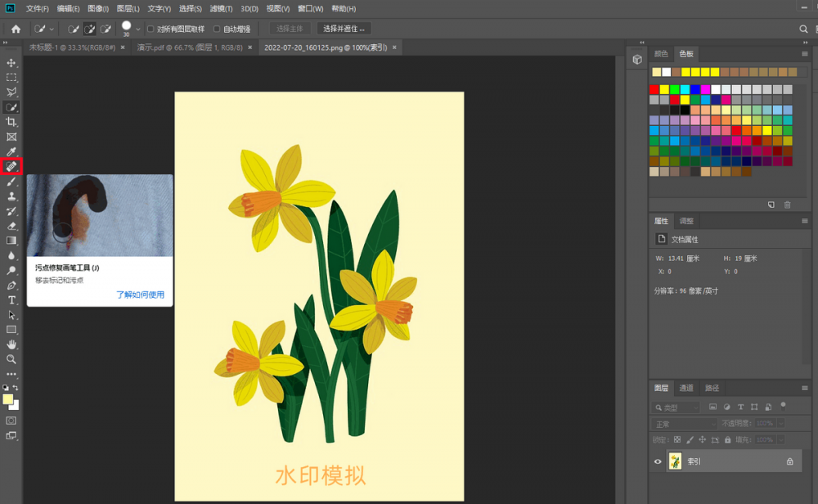The height and width of the screenshot is (504, 818).
Task: Pick the Eyedropper tool
Action: [x=11, y=151]
